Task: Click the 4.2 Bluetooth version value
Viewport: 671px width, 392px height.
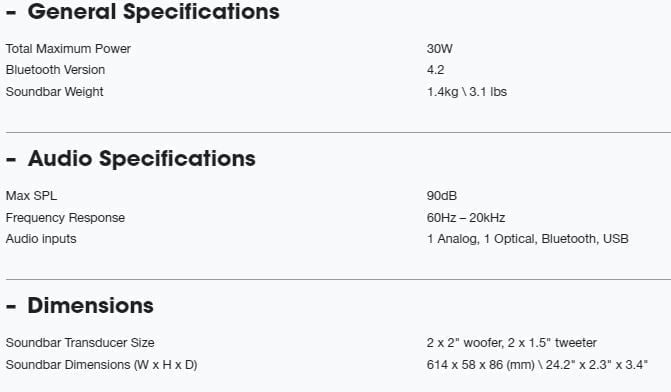Action: click(435, 70)
